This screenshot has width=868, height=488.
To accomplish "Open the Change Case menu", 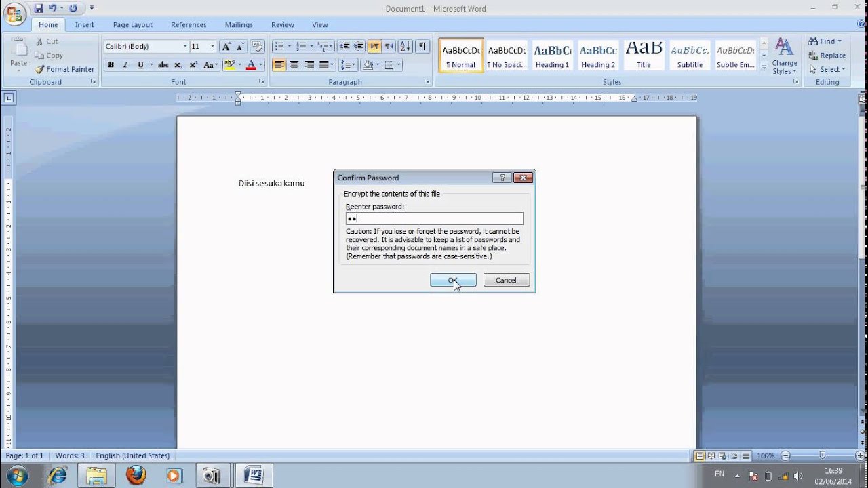I will (x=210, y=65).
